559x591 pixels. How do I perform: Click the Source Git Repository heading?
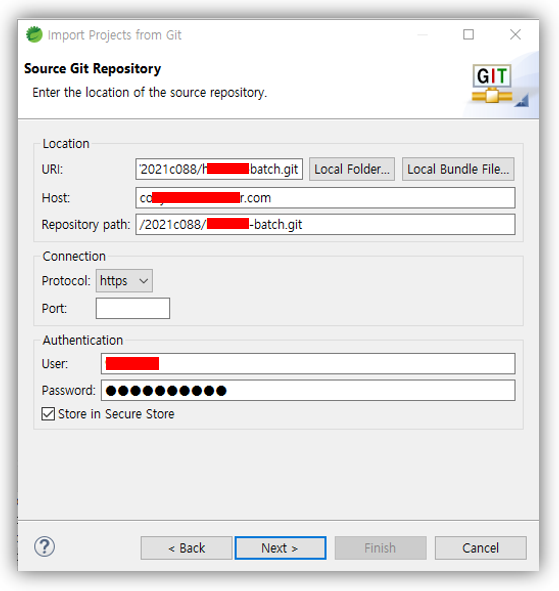pyautogui.click(x=92, y=69)
